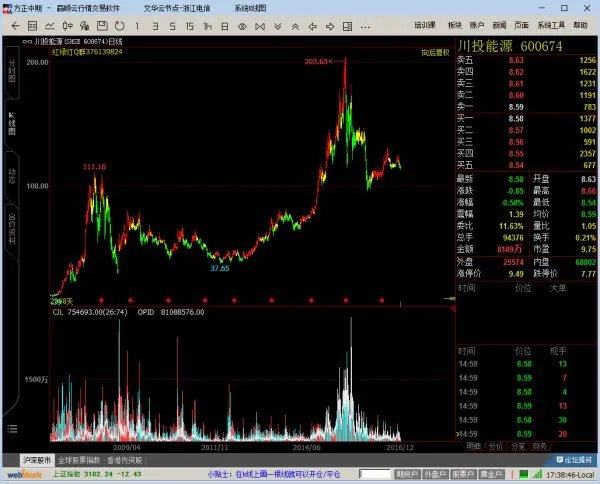Click the 期货户 account button

[407, 474]
